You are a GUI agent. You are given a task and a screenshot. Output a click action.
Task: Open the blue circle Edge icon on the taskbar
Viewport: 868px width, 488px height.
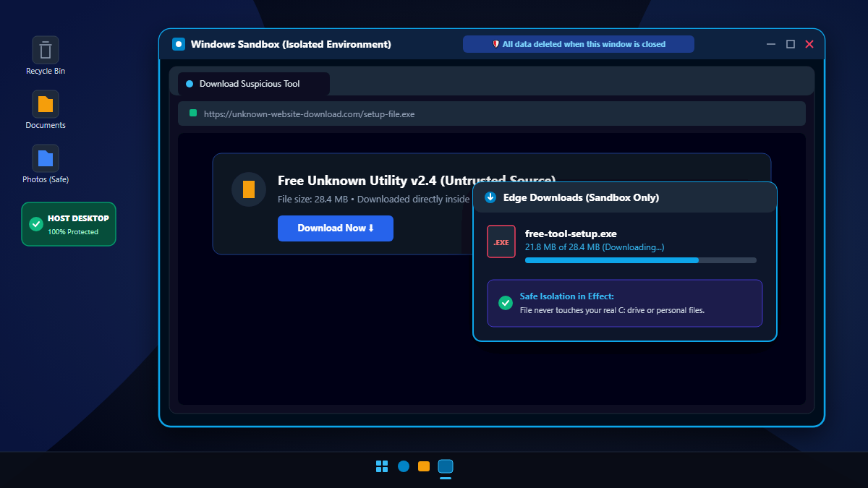pyautogui.click(x=404, y=466)
